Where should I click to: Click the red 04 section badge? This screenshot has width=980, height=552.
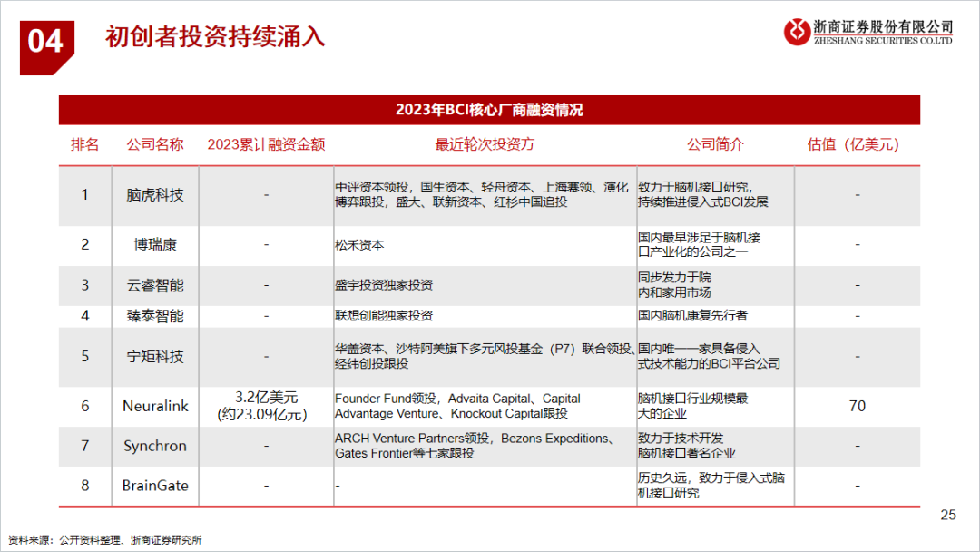[47, 47]
